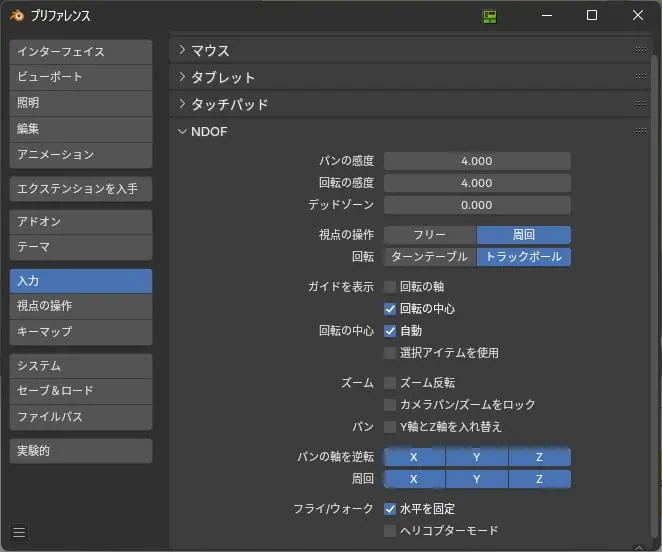Select the テーマ section

(81, 247)
